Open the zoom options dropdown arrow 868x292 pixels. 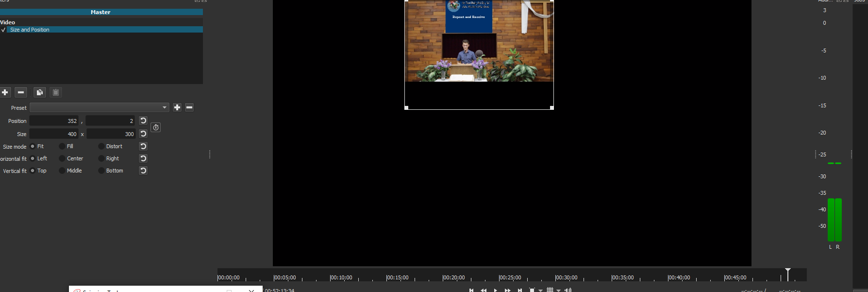[541, 291]
